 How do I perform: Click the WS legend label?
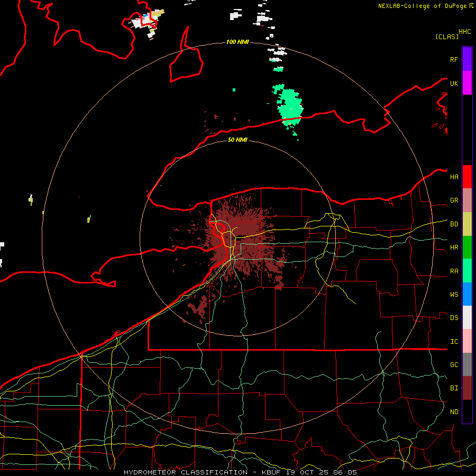click(454, 295)
